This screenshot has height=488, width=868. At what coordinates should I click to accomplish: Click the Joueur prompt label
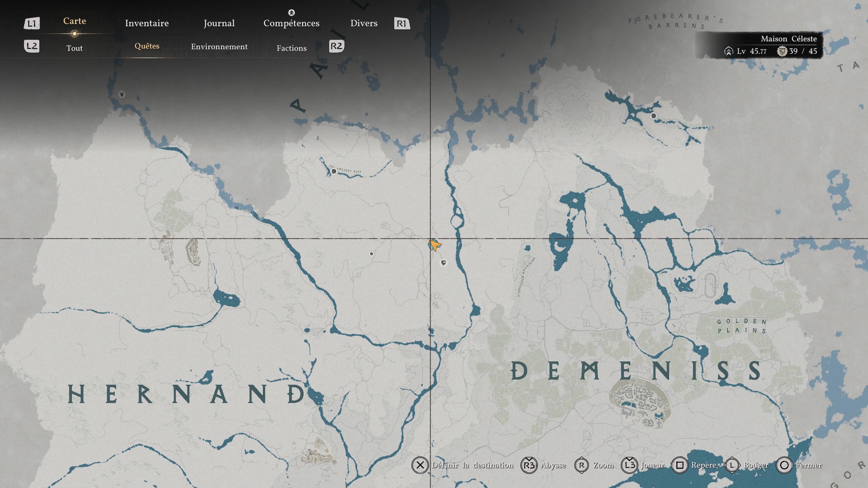(653, 465)
